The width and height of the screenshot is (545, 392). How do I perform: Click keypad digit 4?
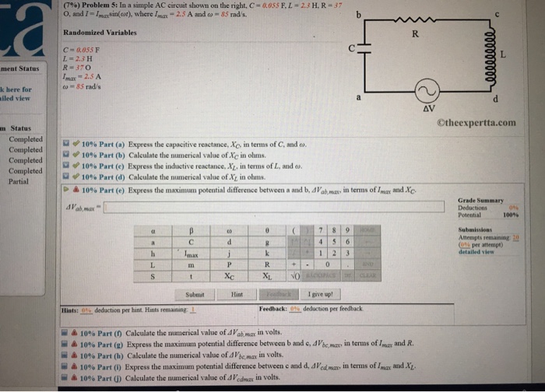(x=321, y=242)
